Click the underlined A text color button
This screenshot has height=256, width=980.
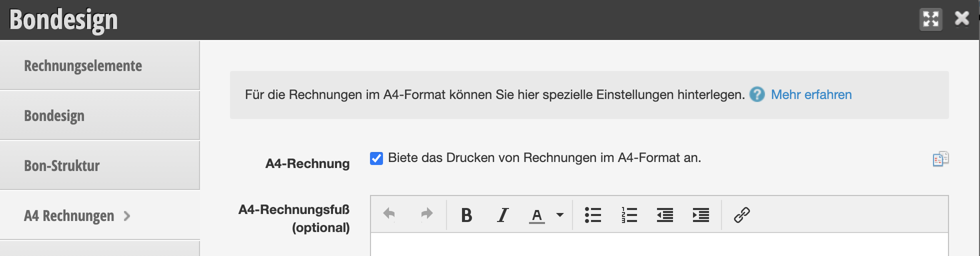537,215
